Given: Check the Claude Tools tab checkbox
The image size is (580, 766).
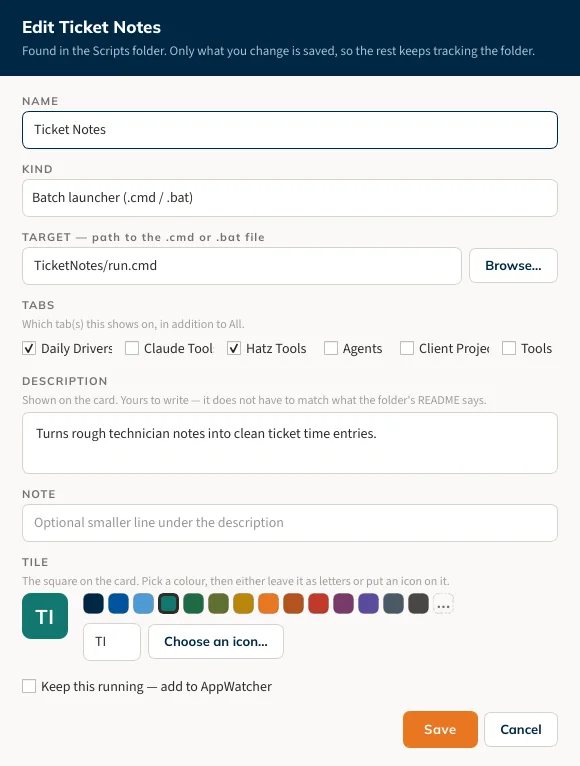Looking at the screenshot, I should [132, 348].
